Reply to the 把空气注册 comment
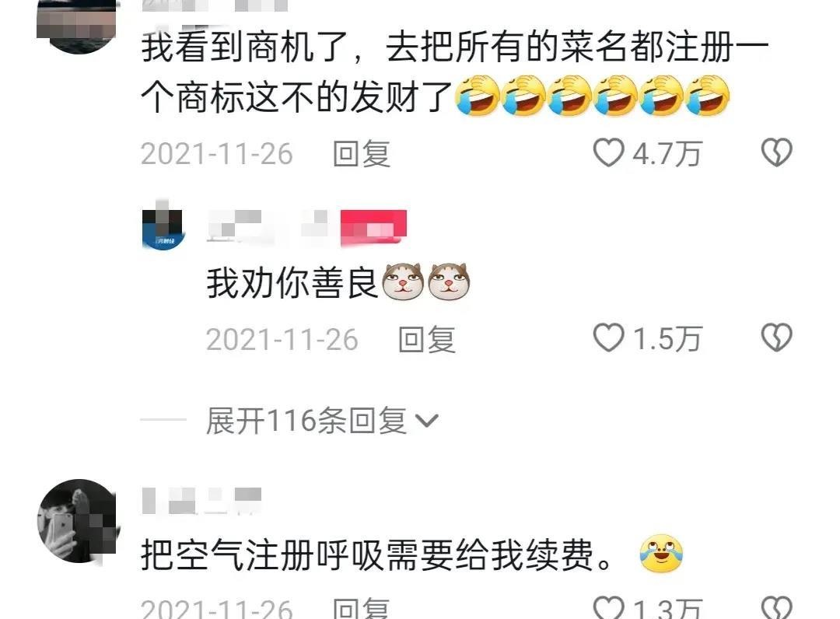The height and width of the screenshot is (619, 840). tap(362, 608)
